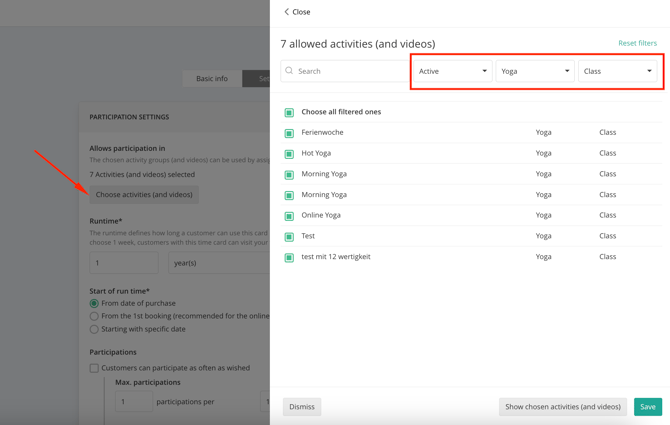Switch to the Basic info tab
This screenshot has width=670, height=425.
pyautogui.click(x=212, y=79)
